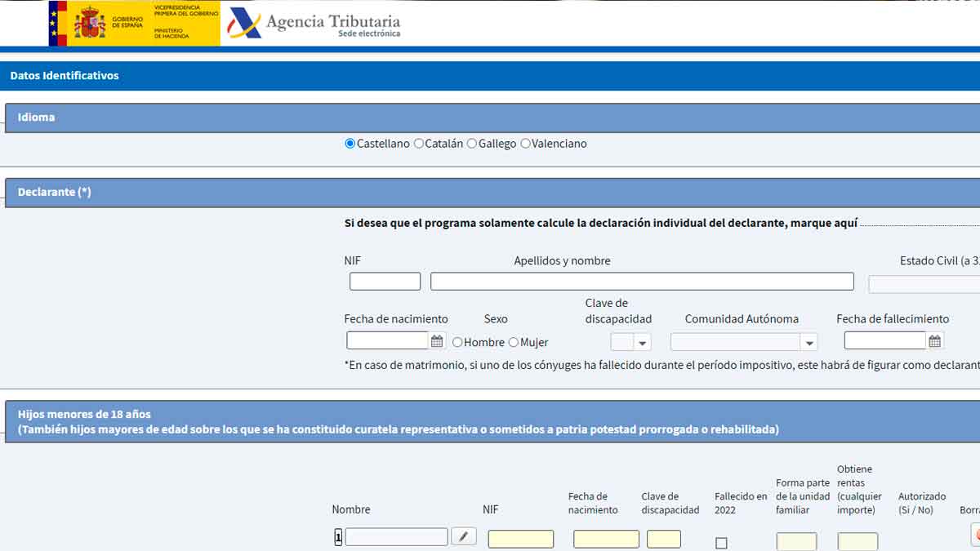Click the child row delete button

976,535
